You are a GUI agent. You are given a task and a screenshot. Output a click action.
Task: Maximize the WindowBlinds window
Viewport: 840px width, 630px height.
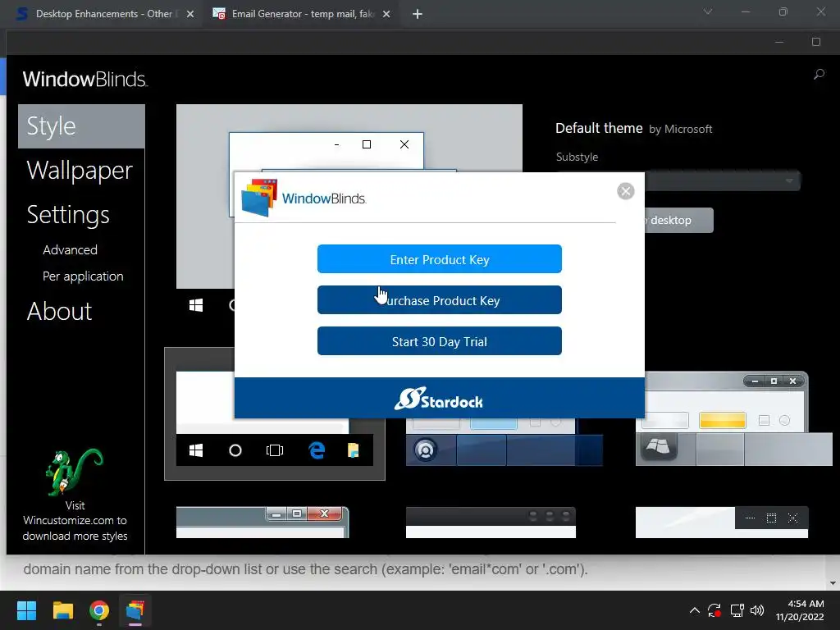[x=816, y=42]
